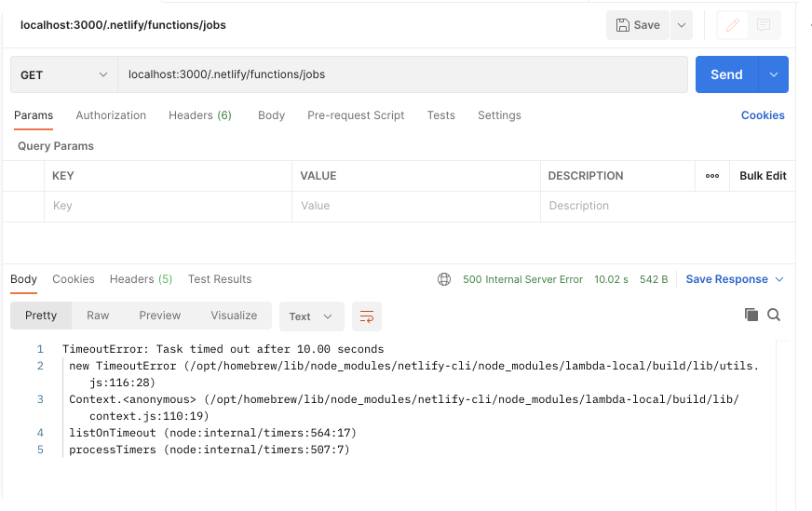Click the globe network icon
The width and height of the screenshot is (812, 511).
tap(444, 279)
